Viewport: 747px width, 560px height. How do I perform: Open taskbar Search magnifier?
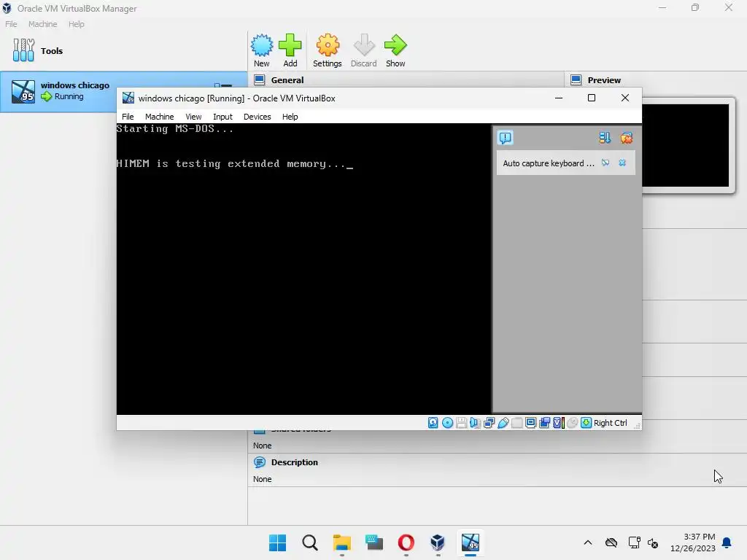[x=309, y=542]
